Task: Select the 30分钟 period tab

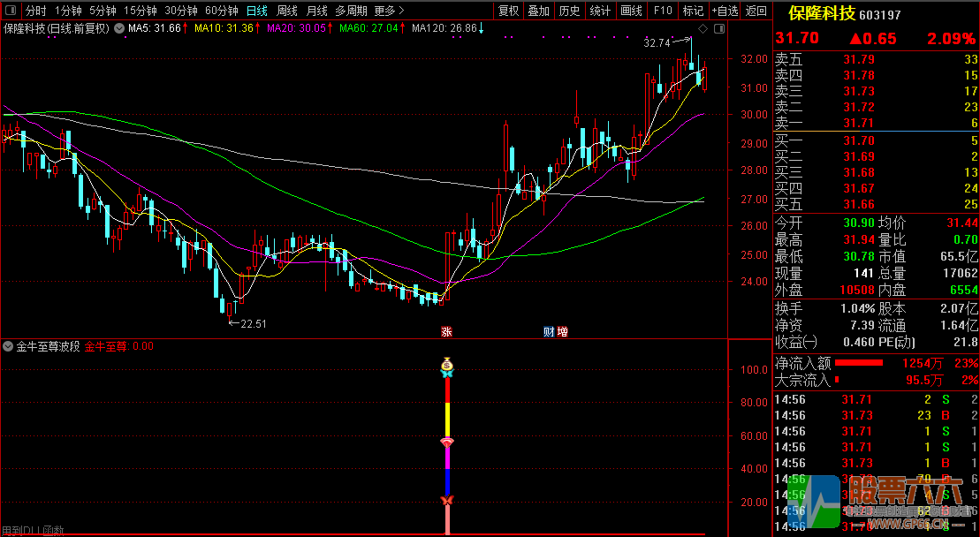Action: pos(181,11)
